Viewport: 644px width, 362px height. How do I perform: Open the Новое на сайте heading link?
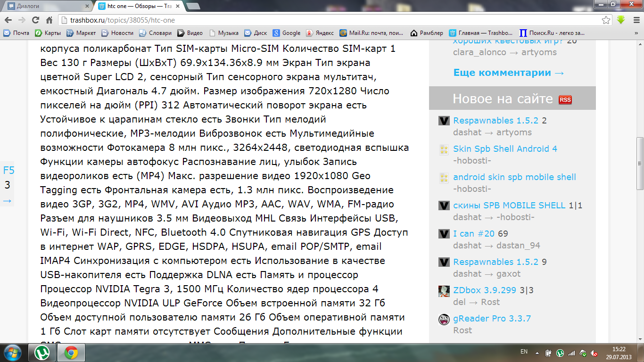pyautogui.click(x=503, y=99)
